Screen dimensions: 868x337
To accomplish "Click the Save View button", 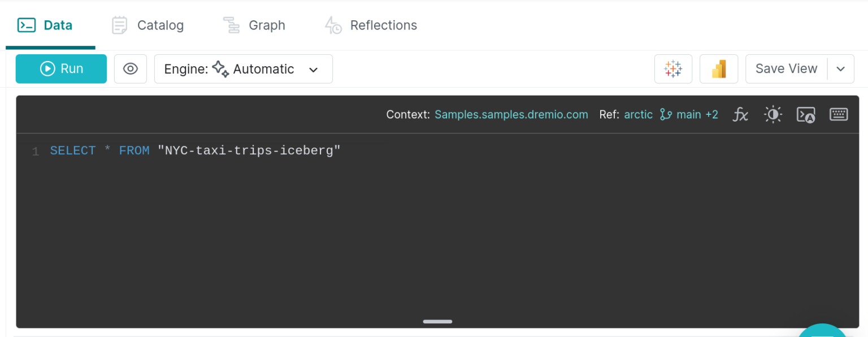I will tap(786, 68).
